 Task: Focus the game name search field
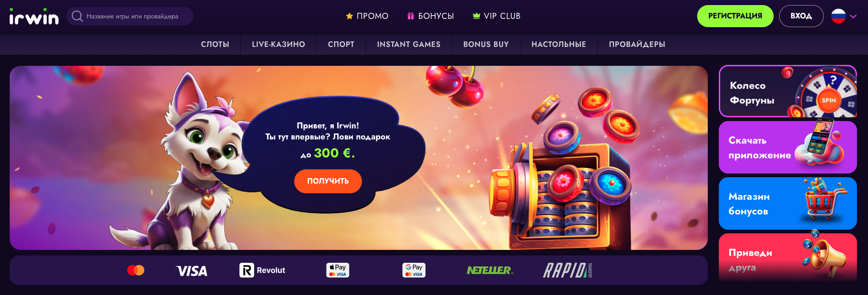click(x=130, y=16)
